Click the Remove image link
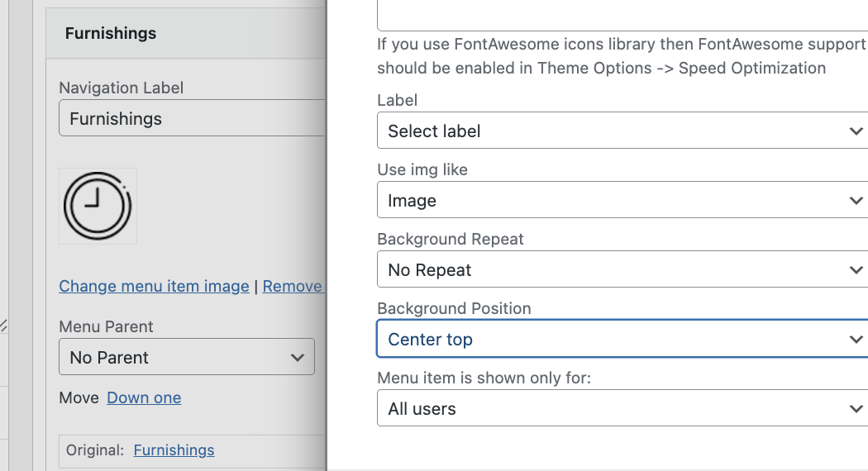Image resolution: width=868 pixels, height=471 pixels. (293, 286)
